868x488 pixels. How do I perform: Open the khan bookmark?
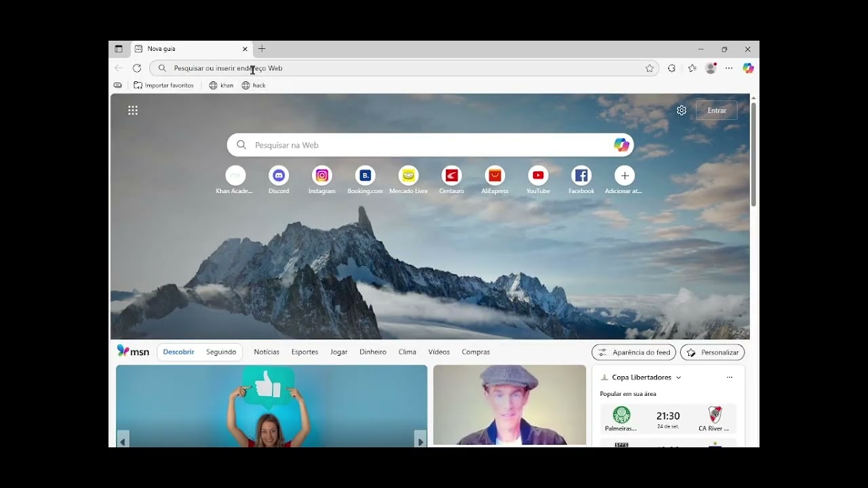[221, 85]
